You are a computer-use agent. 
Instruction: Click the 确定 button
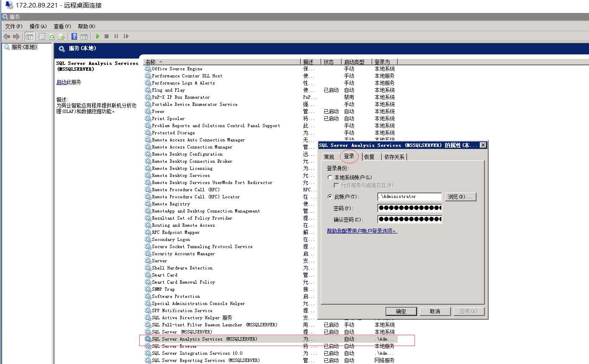[x=401, y=311]
